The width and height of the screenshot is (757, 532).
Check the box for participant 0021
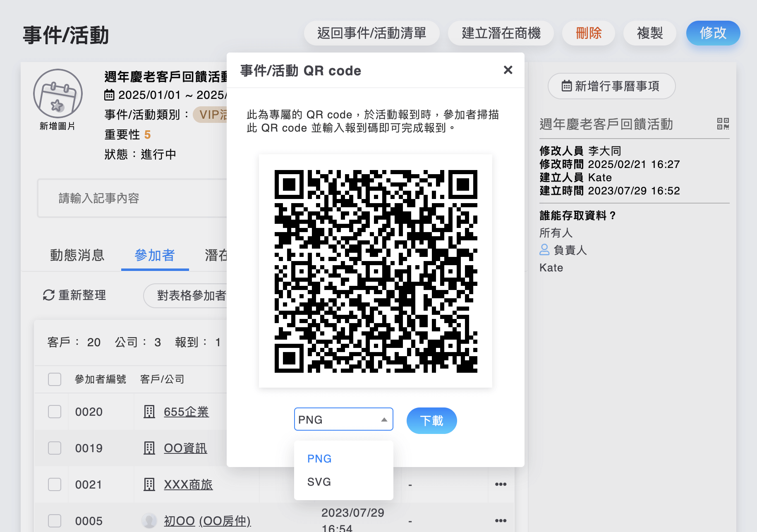point(55,484)
